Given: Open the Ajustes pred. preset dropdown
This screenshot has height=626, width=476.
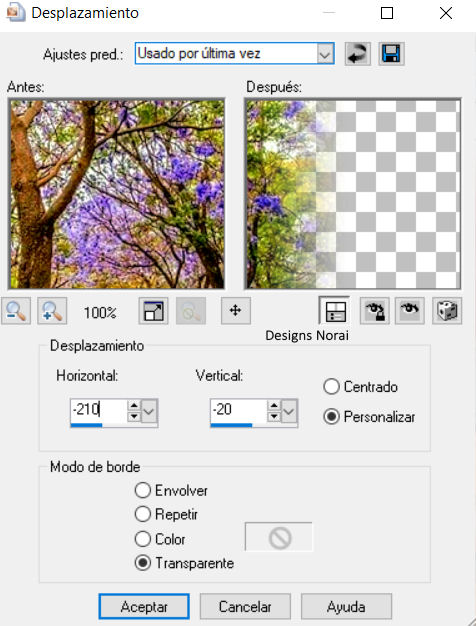Looking at the screenshot, I should [x=325, y=54].
